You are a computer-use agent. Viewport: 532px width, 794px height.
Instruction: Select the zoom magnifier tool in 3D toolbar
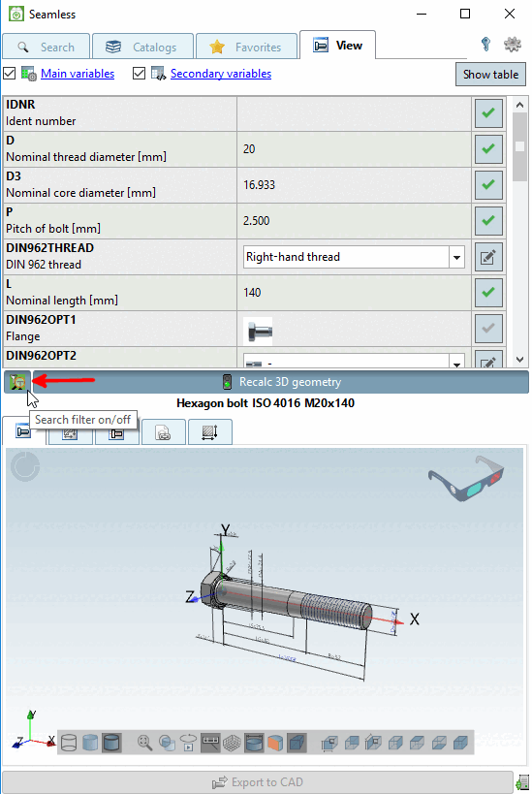click(x=145, y=743)
